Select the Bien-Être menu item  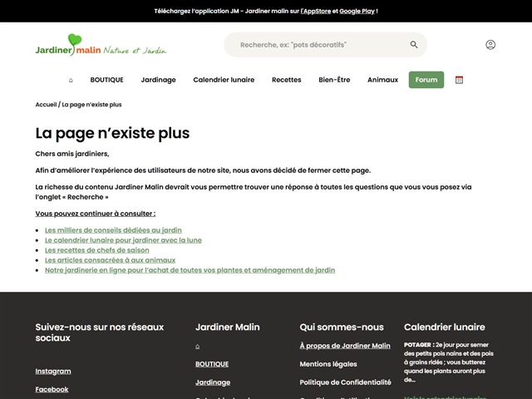click(334, 80)
